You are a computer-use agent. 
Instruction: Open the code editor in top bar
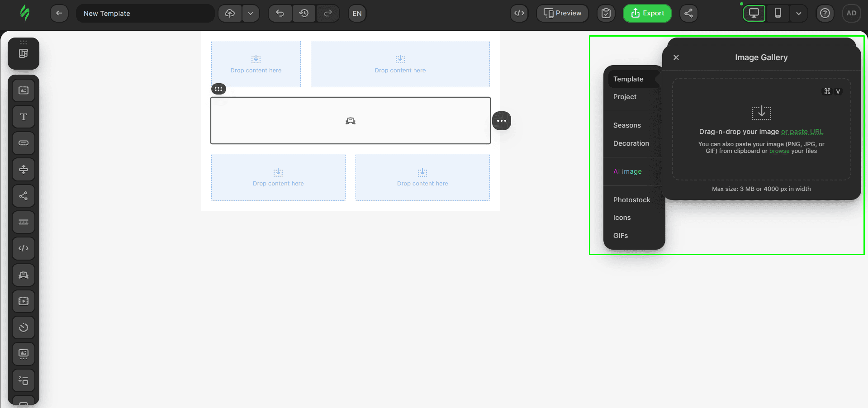click(x=519, y=13)
